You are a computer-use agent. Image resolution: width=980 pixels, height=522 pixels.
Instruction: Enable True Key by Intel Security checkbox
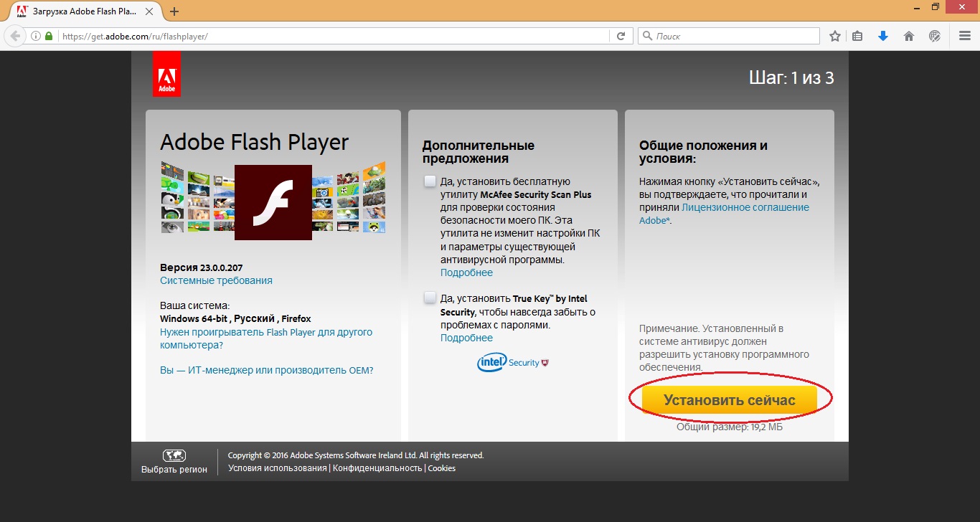pyautogui.click(x=430, y=298)
